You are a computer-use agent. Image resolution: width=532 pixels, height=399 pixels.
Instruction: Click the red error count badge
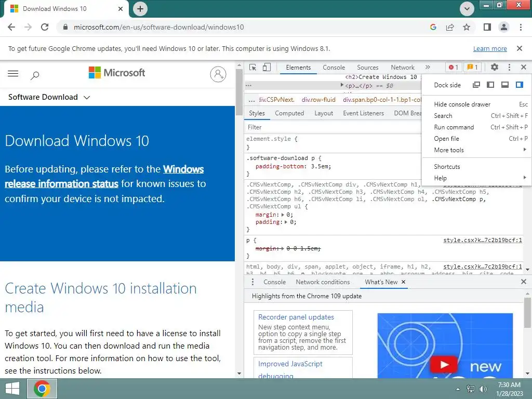click(x=453, y=67)
